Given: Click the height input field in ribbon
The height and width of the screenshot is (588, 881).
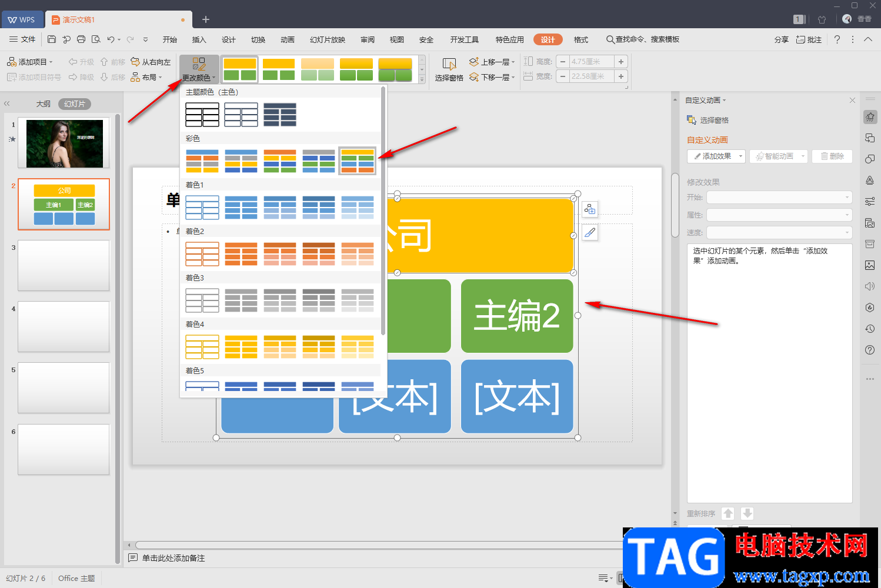Looking at the screenshot, I should click(592, 62).
